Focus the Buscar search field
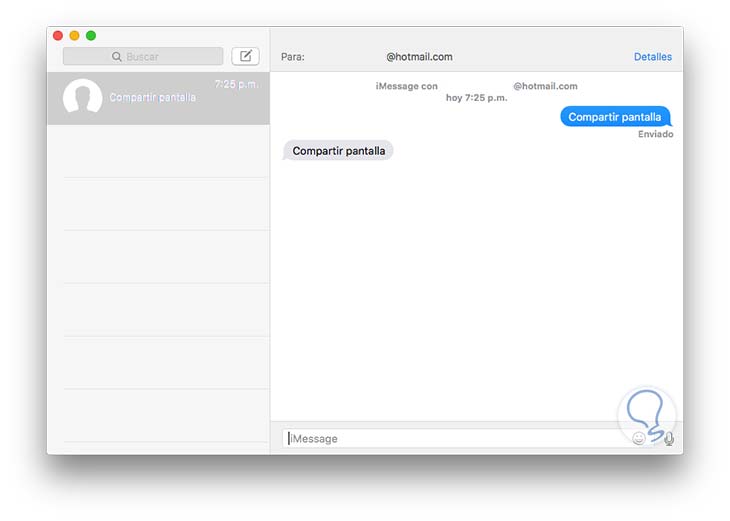 (x=143, y=56)
